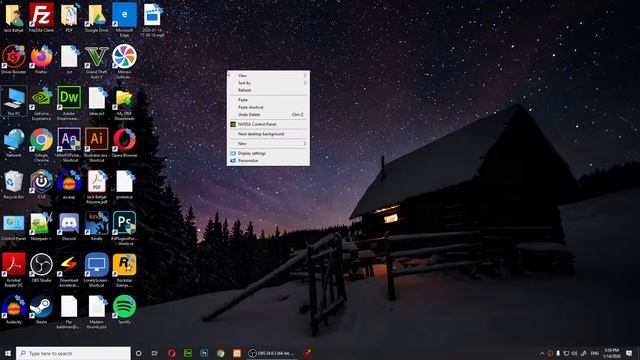The width and height of the screenshot is (640, 360).
Task: Open the FileZilla Client desktop shortcut
Action: pyautogui.click(x=41, y=18)
